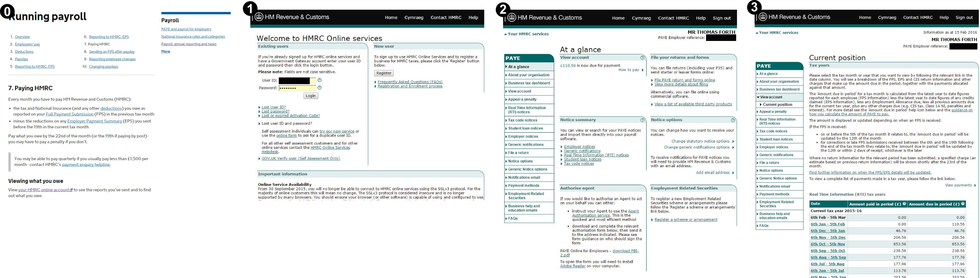
Task: Open the Notice summary panel help icon
Action: click(x=643, y=120)
